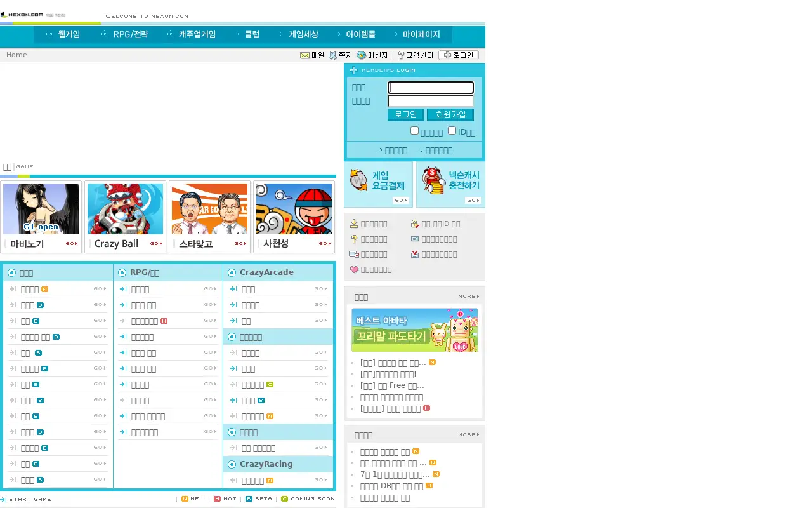812x508 pixels.
Task: Click the 회원가입 sign-up button
Action: [x=450, y=115]
